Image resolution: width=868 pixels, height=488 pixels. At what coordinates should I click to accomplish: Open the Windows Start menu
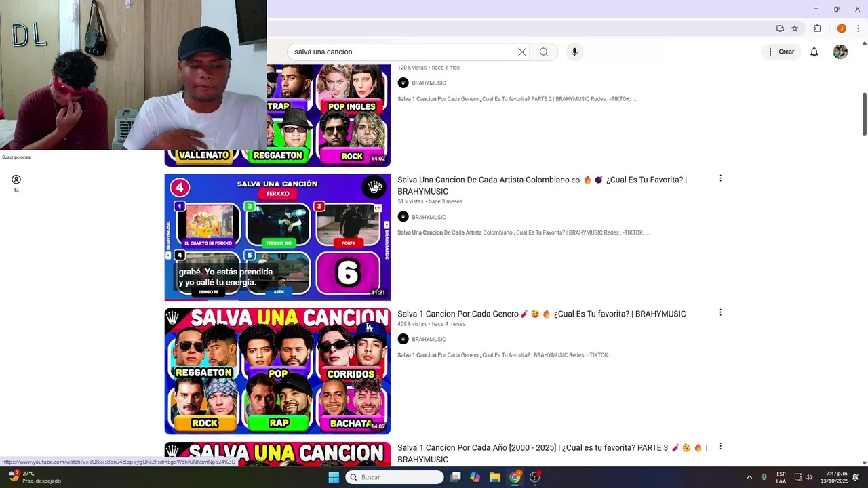[x=334, y=477]
